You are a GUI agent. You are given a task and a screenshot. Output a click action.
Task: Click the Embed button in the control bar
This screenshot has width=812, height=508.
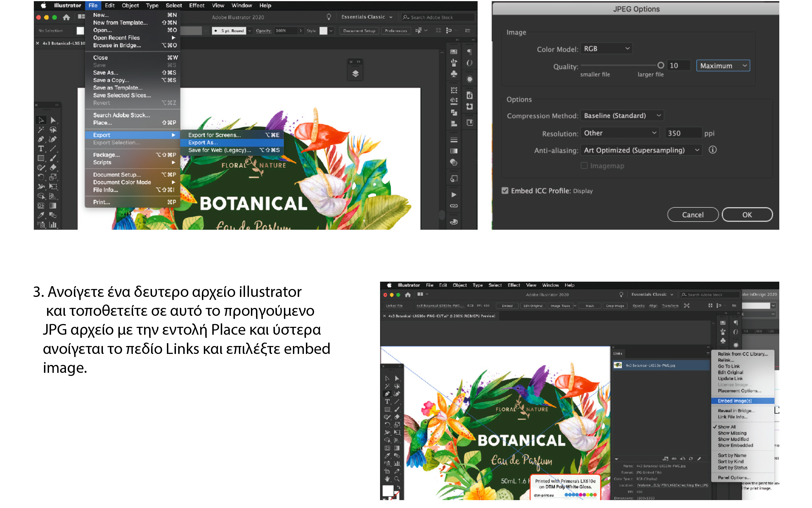pos(507,306)
